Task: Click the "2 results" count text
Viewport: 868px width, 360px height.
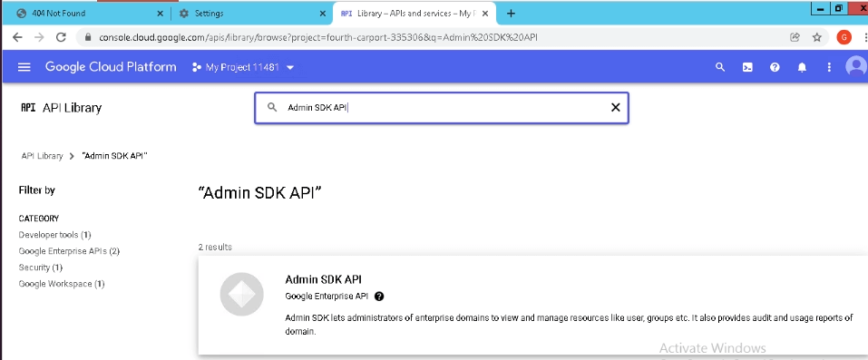Action: tap(215, 247)
